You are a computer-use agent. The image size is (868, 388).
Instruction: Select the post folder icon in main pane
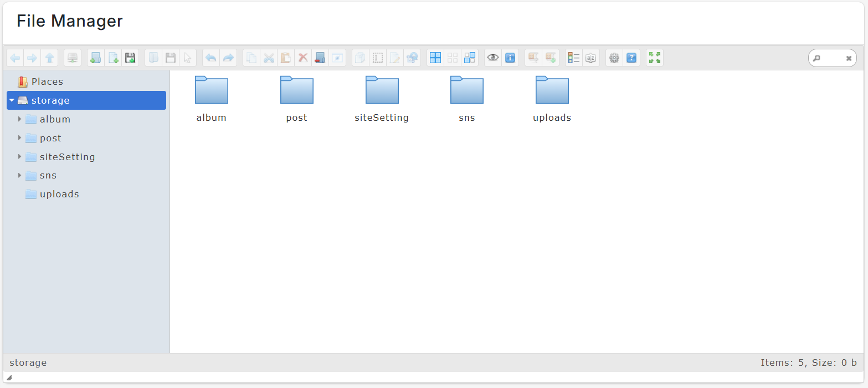coord(297,90)
